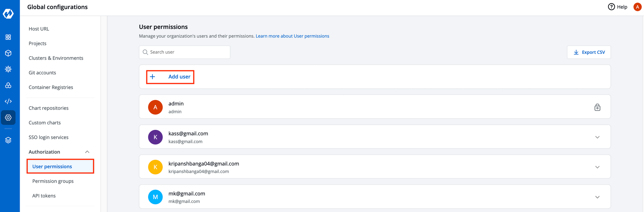Click the search magnifier icon
Screen dimensions: 644x212
(x=145, y=52)
